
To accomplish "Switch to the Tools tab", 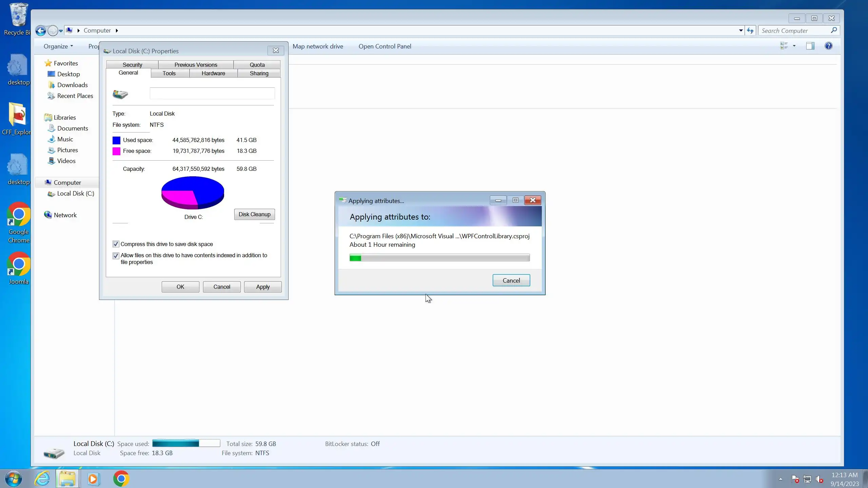I will (x=169, y=73).
